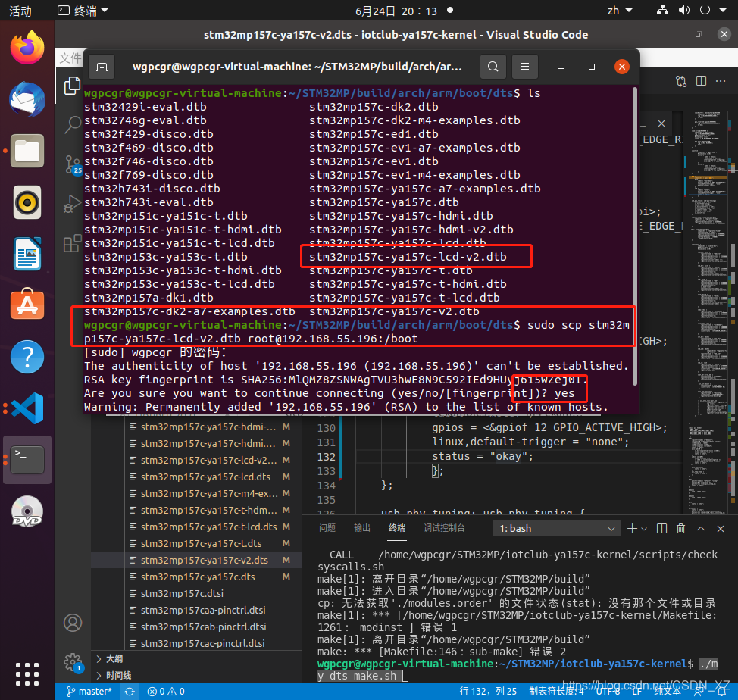The height and width of the screenshot is (700, 738).
Task: Split the VS Code editor right
Action: 702,81
